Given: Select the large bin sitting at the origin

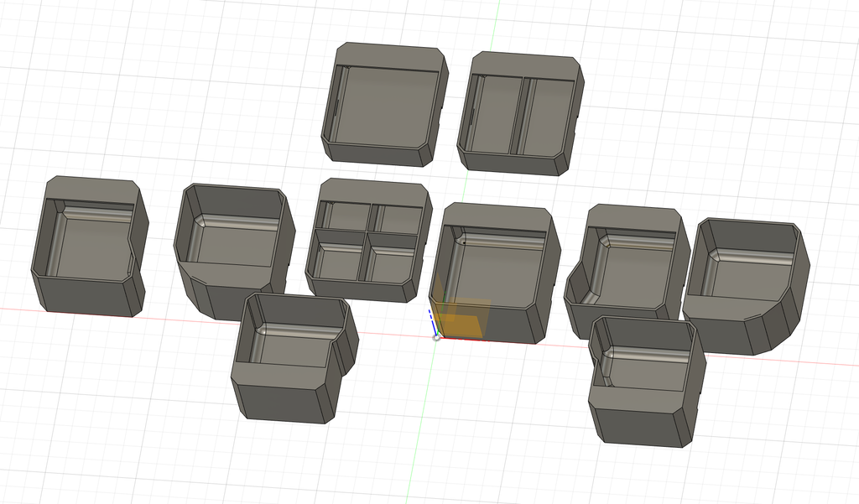Looking at the screenshot, I should [496, 273].
